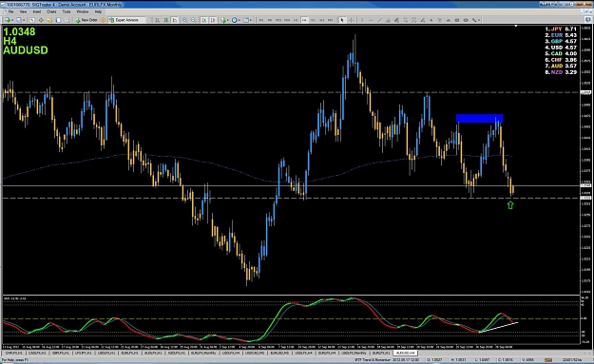Toggle the Market Watch window icon
Viewport: 594px width, 364px height.
31,20
